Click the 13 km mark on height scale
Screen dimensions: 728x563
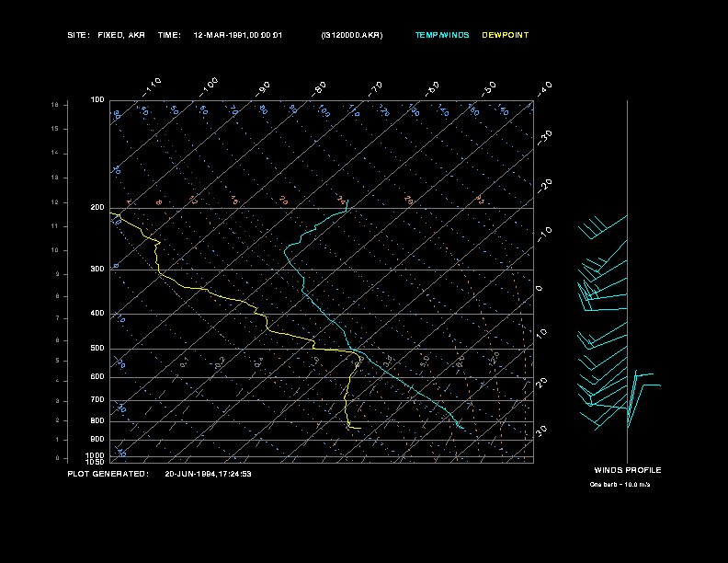tap(55, 178)
